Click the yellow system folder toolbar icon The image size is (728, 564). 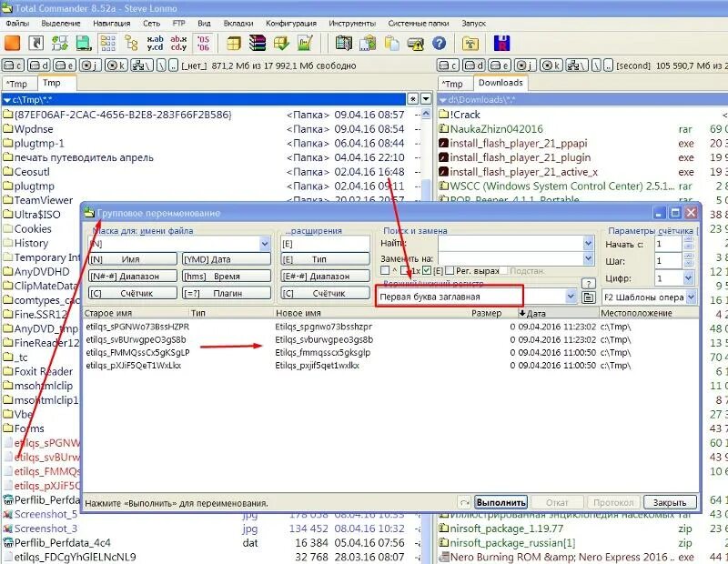470,43
